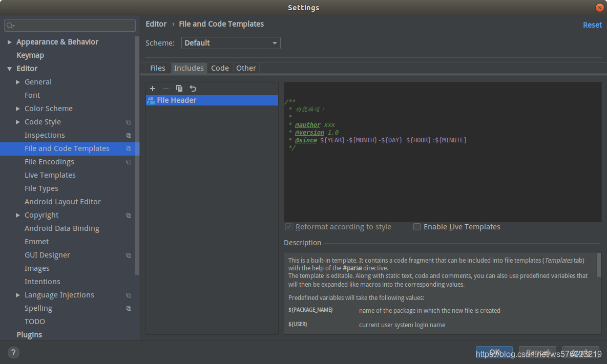
Task: Open Emmet settings
Action: tap(37, 242)
